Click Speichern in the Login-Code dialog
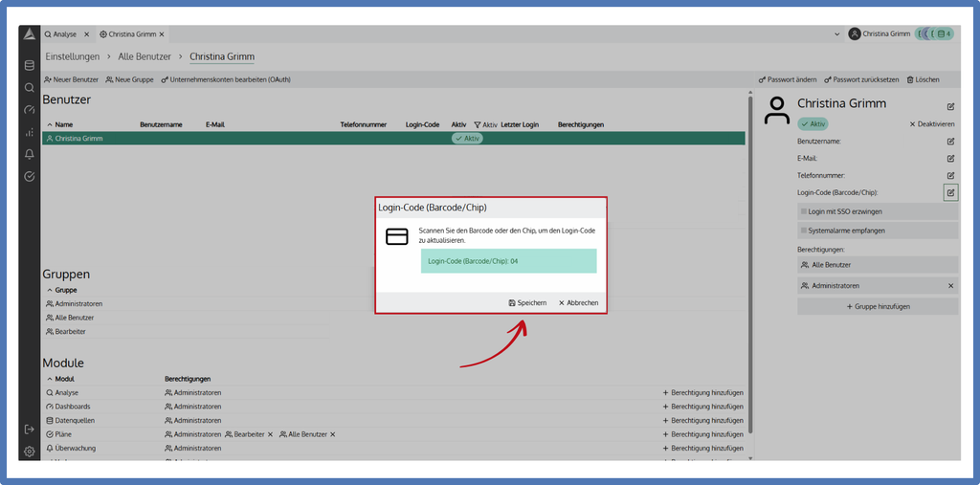Viewport: 980px width, 485px height. pos(527,302)
